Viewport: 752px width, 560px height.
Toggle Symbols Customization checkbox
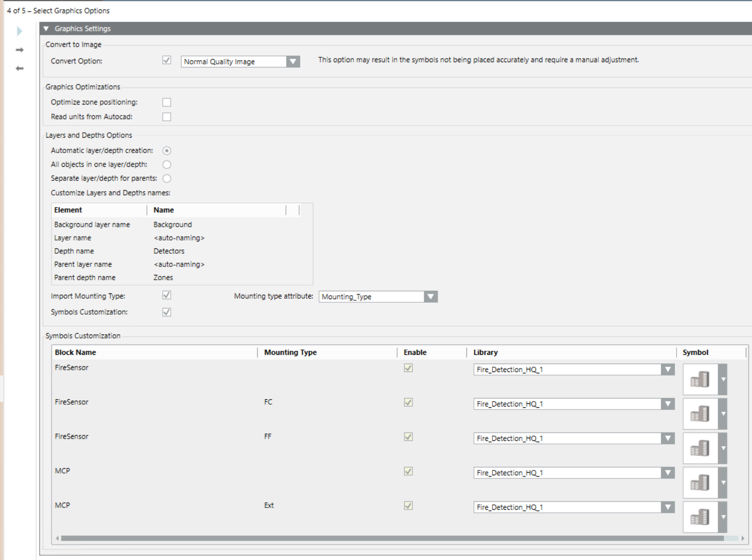pos(167,312)
